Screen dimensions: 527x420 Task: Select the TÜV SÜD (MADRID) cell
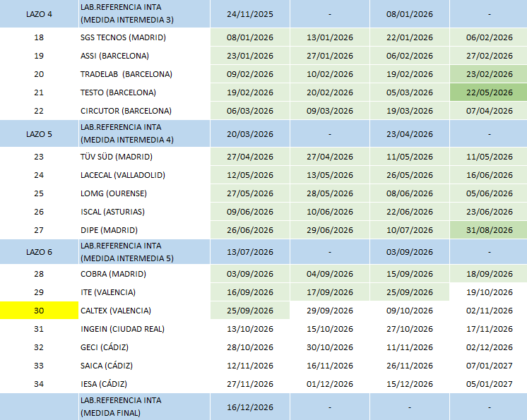[144, 157]
